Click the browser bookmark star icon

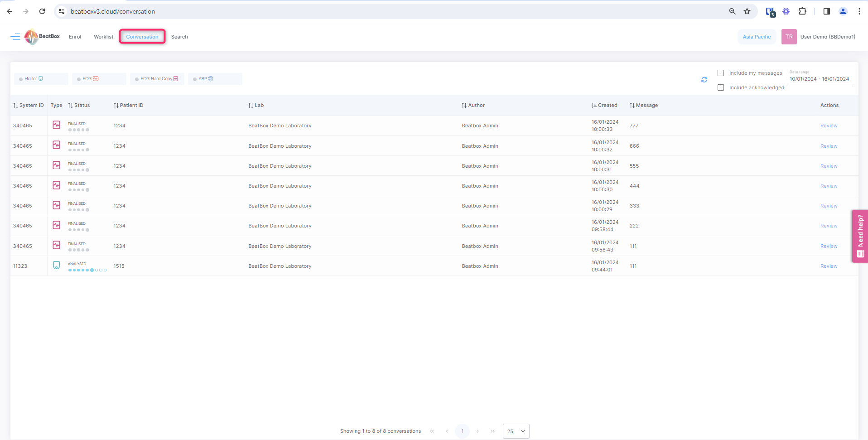point(747,11)
